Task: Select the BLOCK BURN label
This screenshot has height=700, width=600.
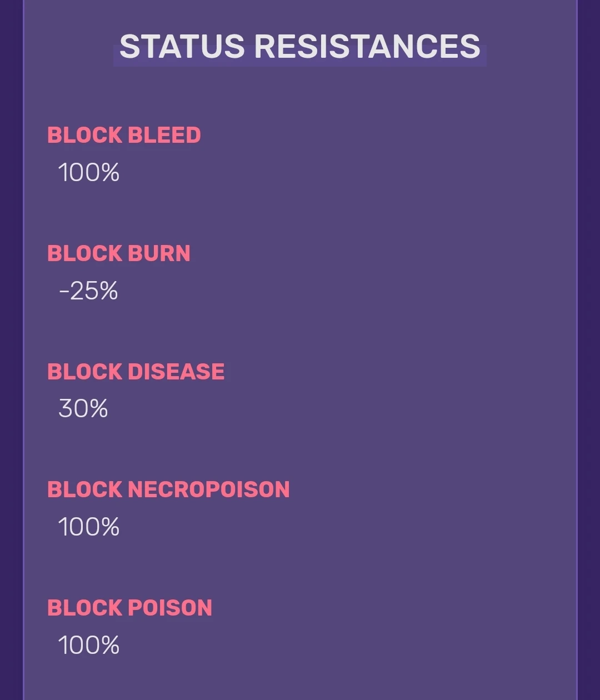Action: click(119, 253)
